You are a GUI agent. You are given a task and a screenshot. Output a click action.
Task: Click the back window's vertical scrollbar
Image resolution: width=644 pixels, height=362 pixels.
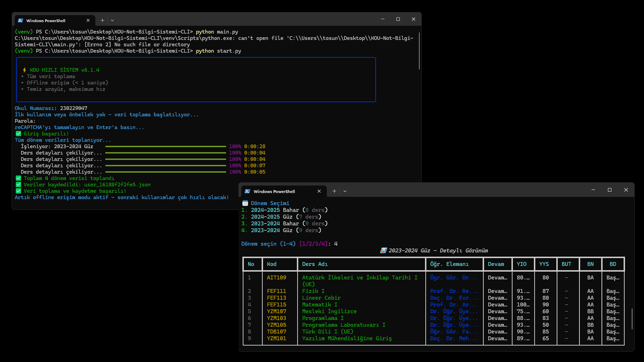419,51
